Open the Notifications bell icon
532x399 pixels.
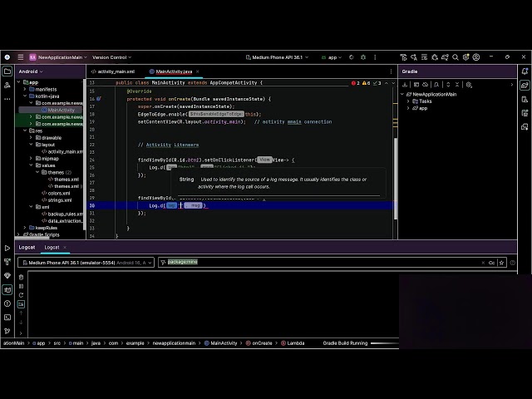pos(525,71)
